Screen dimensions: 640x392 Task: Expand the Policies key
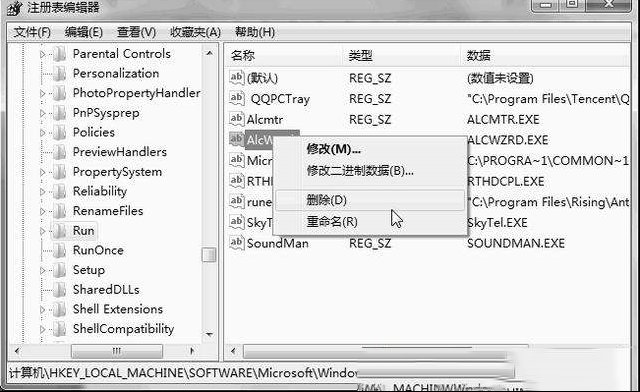click(x=42, y=132)
